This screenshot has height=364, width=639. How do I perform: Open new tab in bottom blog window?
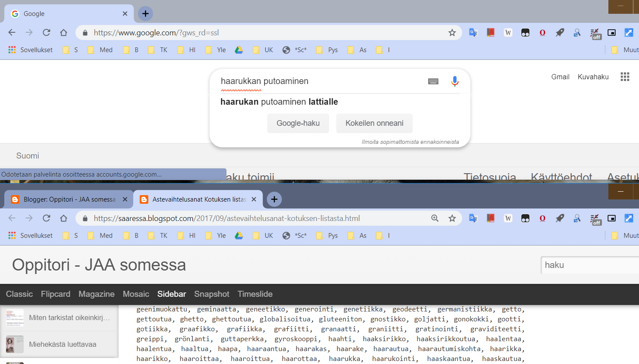tap(274, 199)
